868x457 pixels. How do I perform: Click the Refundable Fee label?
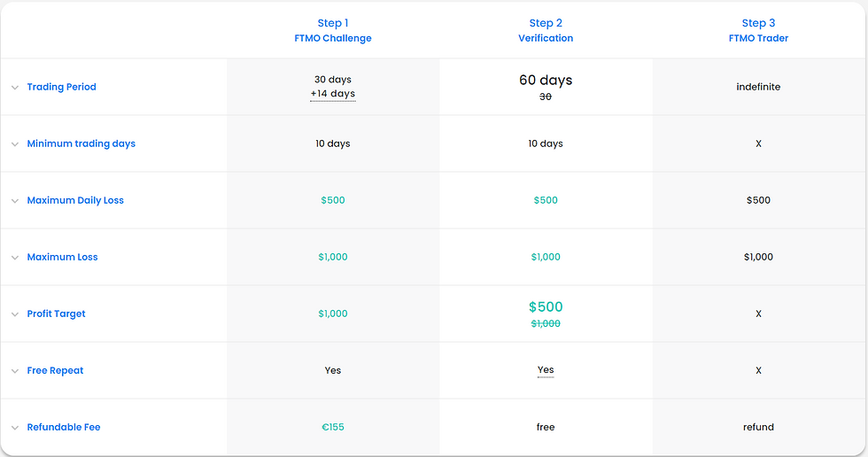(64, 427)
